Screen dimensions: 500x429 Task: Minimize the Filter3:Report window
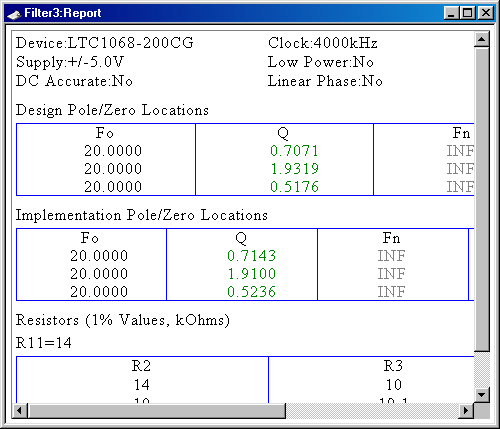(451, 13)
